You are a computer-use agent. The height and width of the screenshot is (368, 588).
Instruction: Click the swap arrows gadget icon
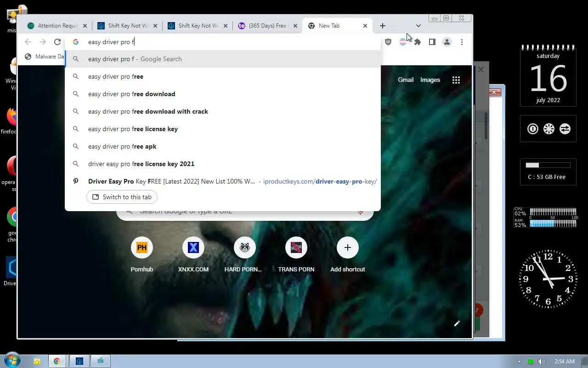pyautogui.click(x=565, y=129)
